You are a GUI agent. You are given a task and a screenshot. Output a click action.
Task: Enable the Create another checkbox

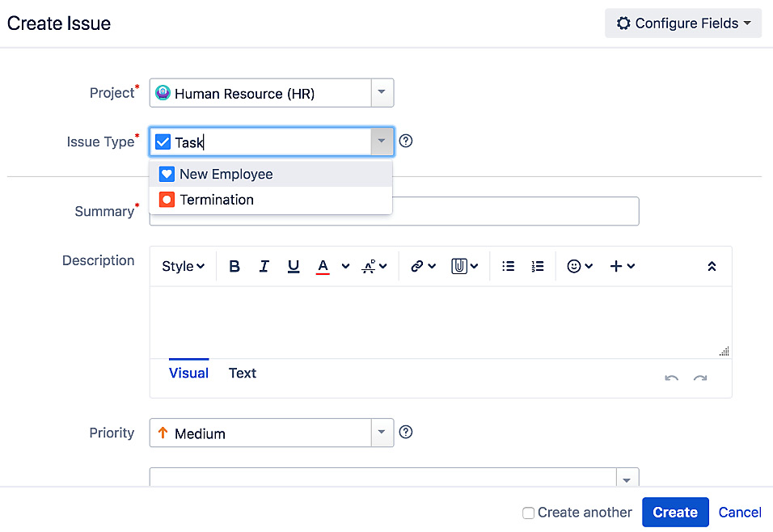pyautogui.click(x=528, y=513)
